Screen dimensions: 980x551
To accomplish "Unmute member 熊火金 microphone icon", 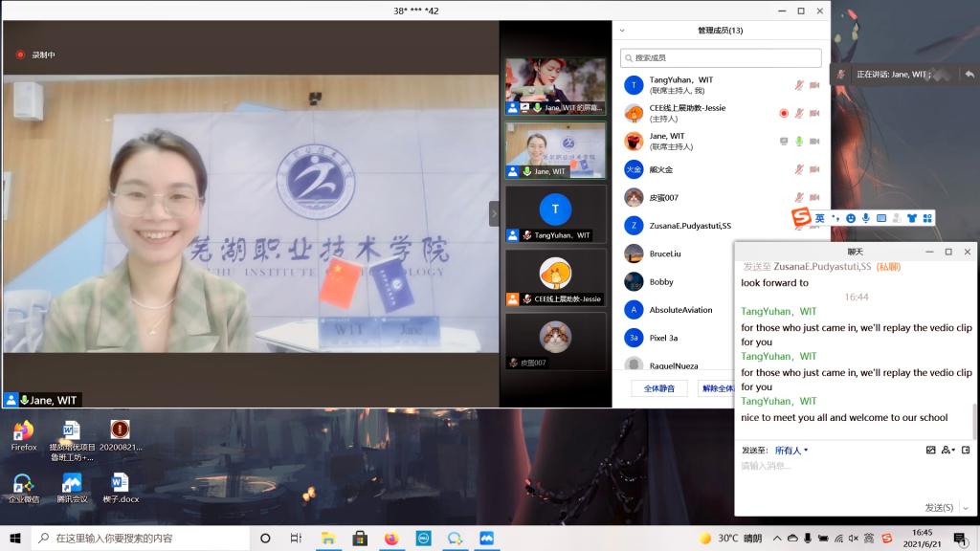I will click(x=799, y=169).
